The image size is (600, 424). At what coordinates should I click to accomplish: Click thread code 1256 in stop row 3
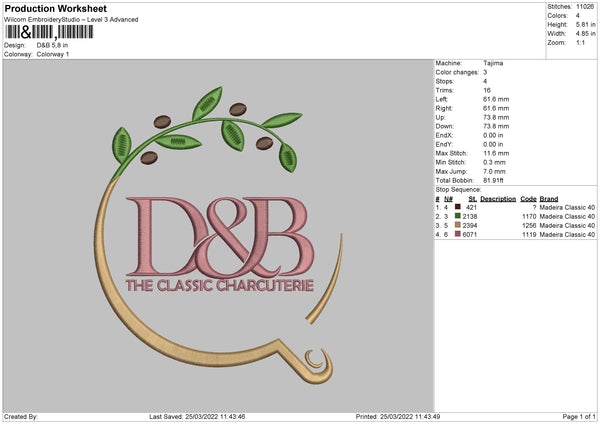pyautogui.click(x=529, y=225)
